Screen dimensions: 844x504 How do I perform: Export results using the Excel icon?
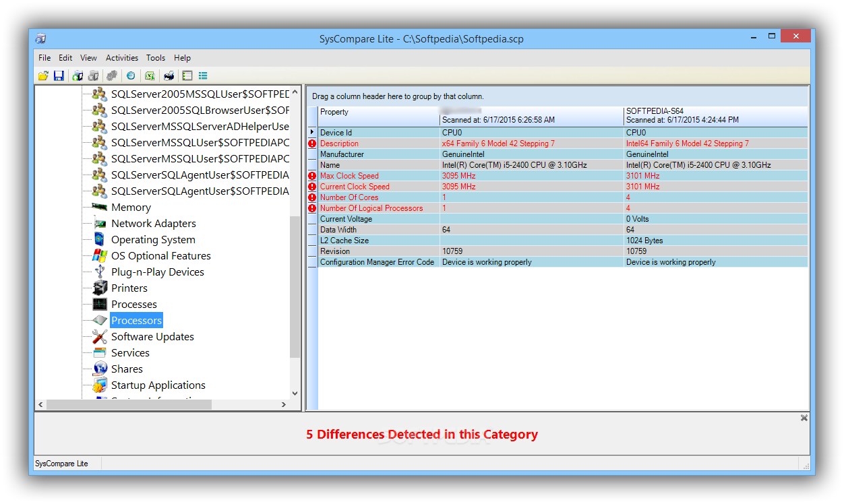(150, 76)
